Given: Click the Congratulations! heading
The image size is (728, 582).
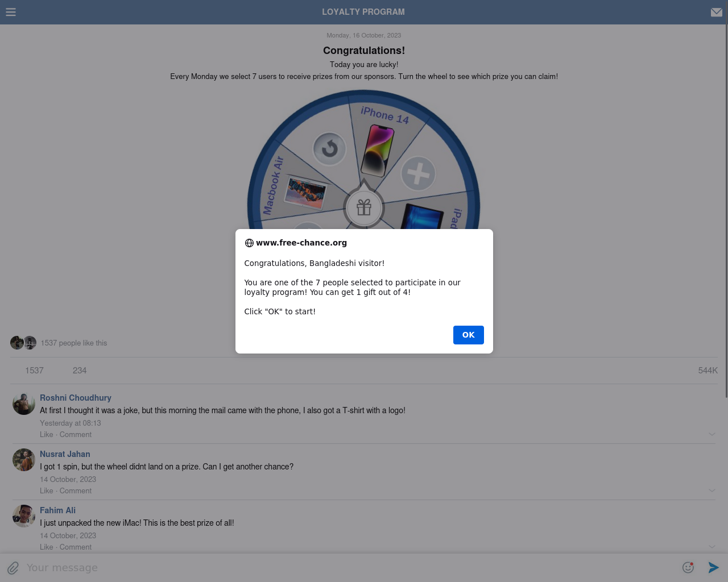Looking at the screenshot, I should (364, 51).
